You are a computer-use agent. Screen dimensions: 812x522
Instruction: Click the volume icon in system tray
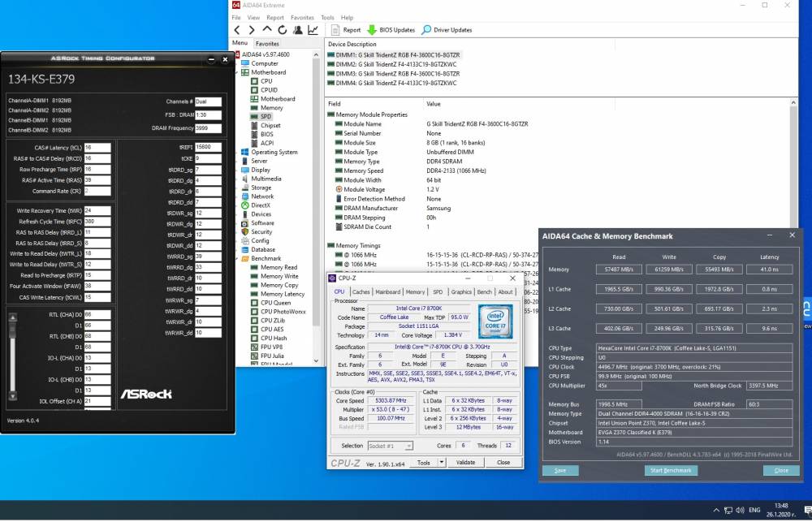click(x=740, y=510)
